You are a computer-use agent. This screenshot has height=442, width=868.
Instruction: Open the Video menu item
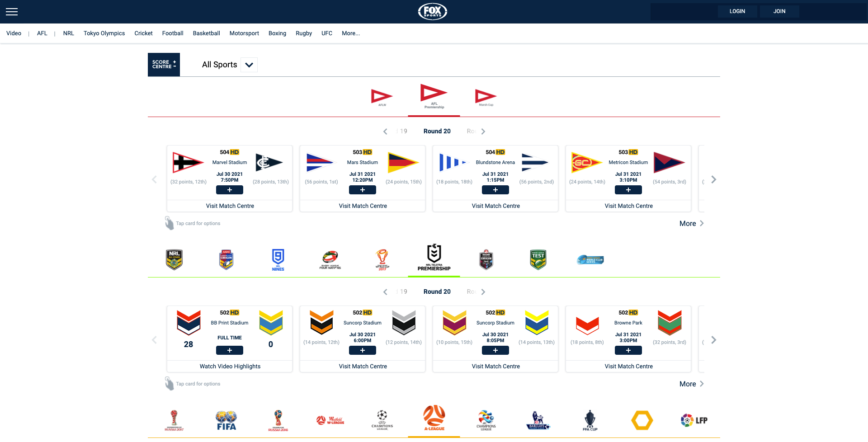[14, 33]
